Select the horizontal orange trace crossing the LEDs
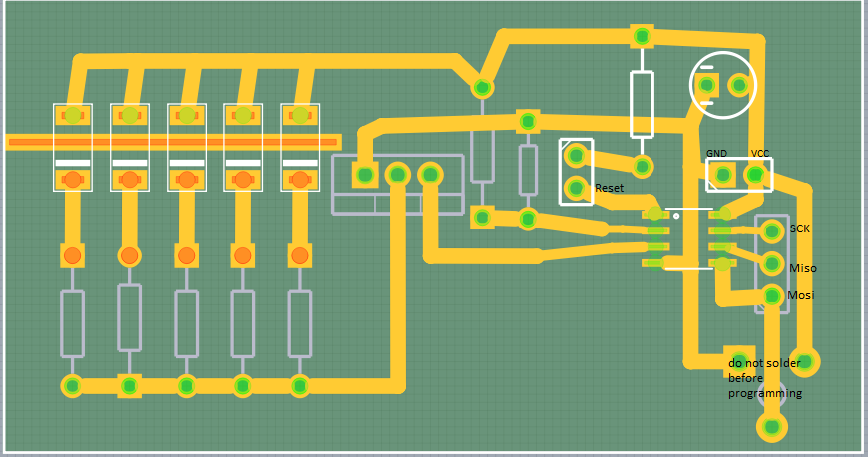 pyautogui.click(x=174, y=142)
